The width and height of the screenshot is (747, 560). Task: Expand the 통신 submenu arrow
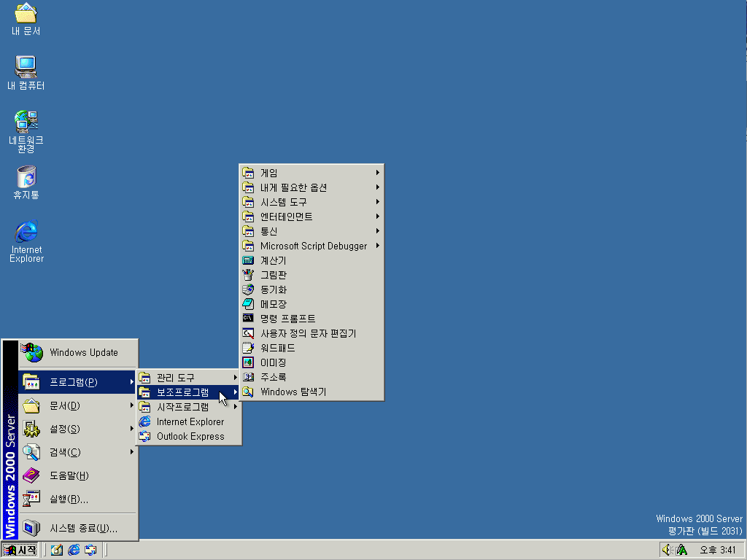click(x=377, y=231)
